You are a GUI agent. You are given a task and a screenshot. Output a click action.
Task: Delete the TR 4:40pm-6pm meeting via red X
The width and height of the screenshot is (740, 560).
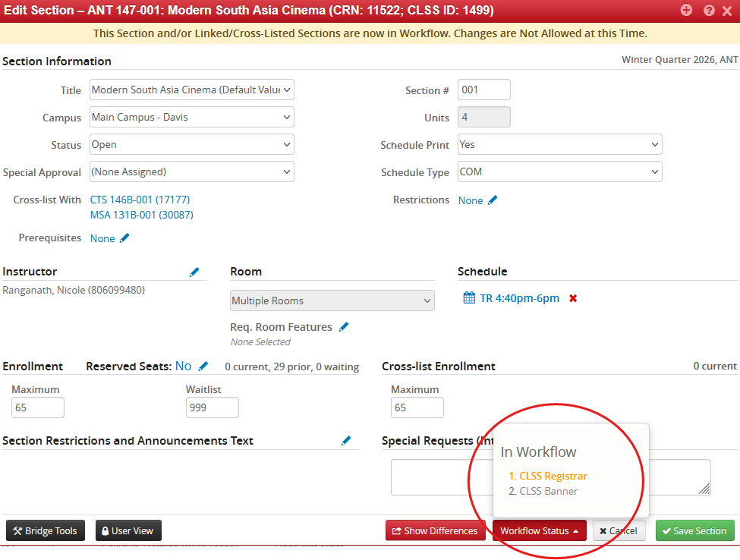[573, 298]
